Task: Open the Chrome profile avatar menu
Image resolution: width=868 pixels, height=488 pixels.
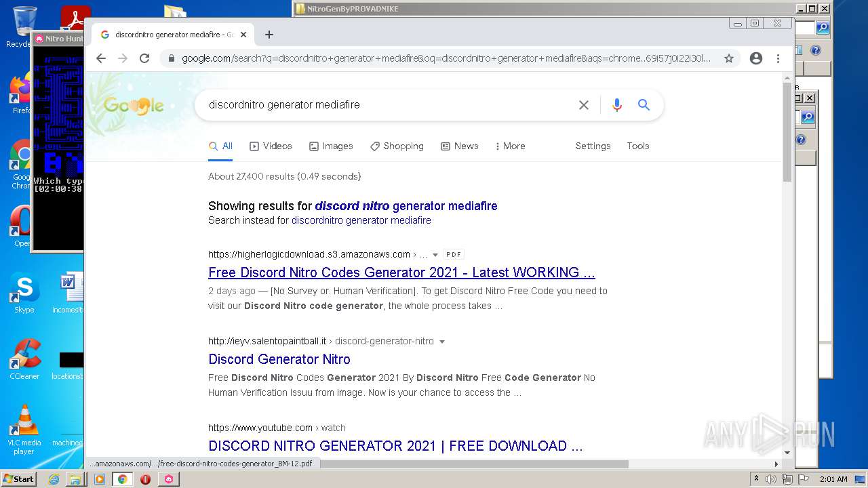Action: click(x=756, y=58)
